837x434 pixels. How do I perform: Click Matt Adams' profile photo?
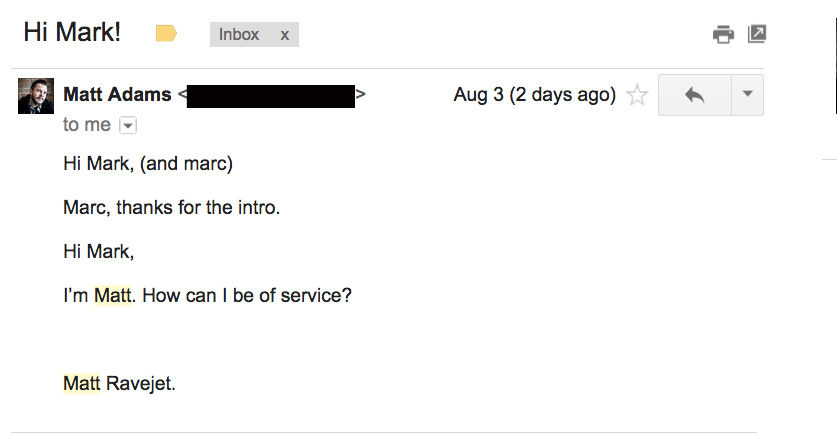36,96
